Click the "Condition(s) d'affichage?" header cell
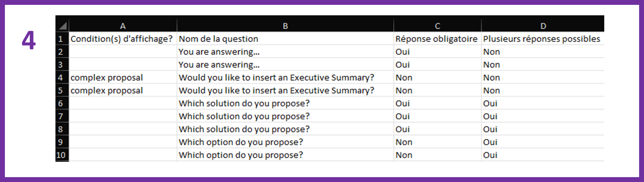This screenshot has height=182, width=644. 121,39
